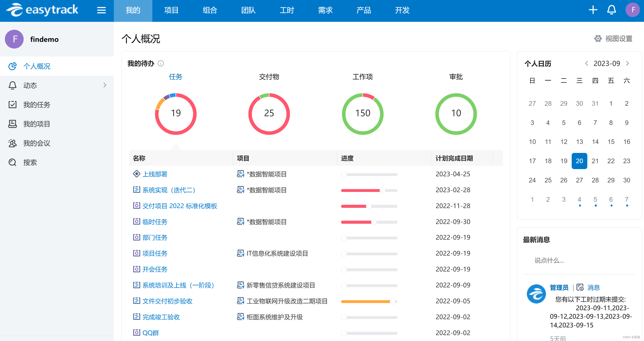Switch to the 工时 top tab

click(287, 10)
